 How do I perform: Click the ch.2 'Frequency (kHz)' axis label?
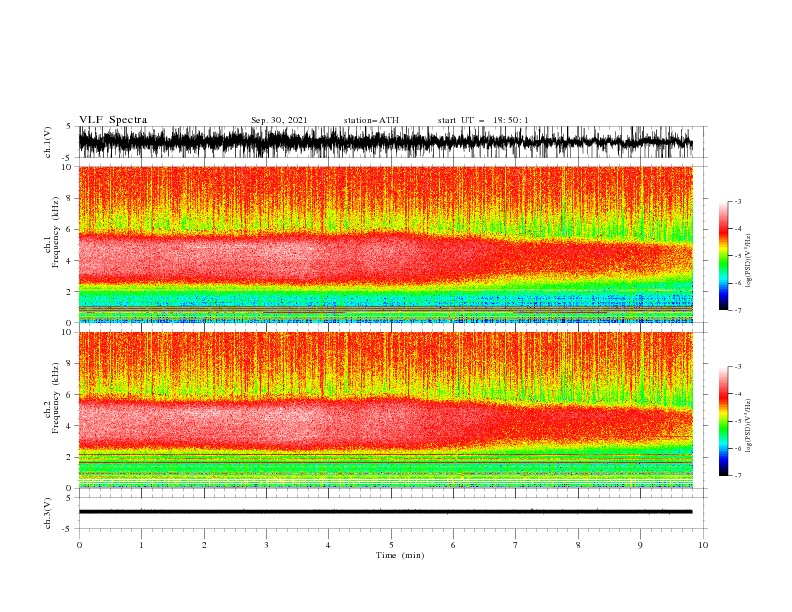pos(55,397)
